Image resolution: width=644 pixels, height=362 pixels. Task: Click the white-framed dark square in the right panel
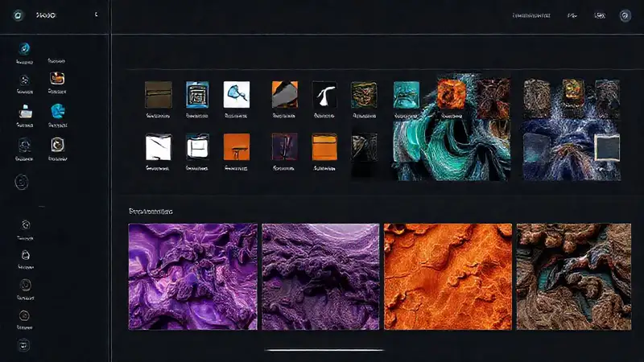coord(607,147)
